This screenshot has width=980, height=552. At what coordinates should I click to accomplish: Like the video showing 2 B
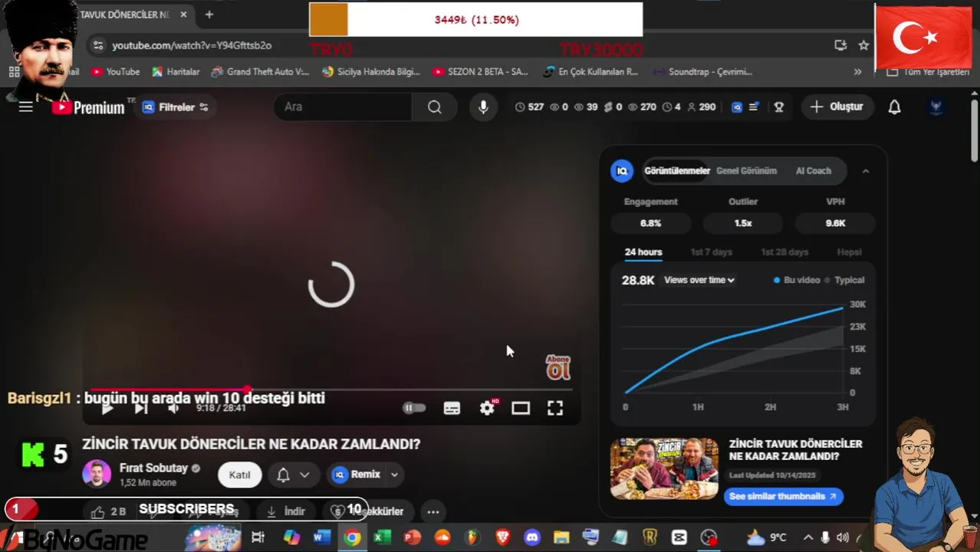(109, 511)
